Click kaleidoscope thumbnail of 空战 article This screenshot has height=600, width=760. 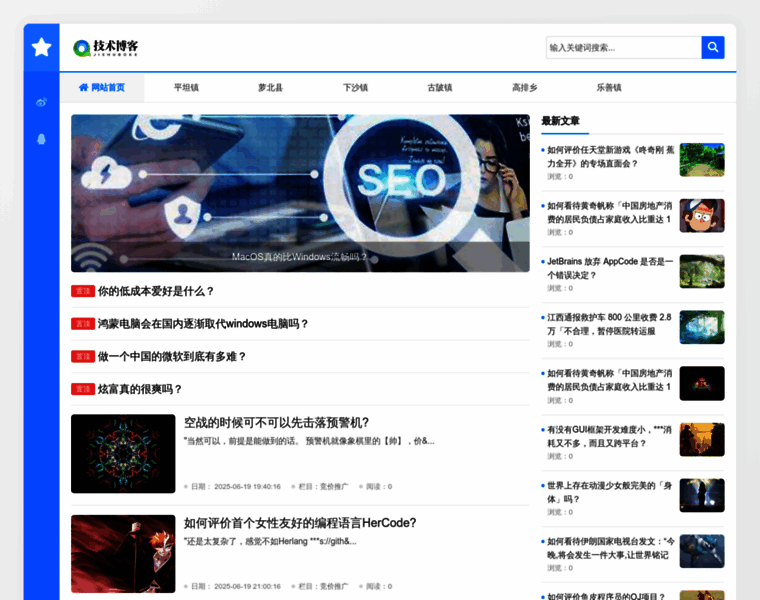click(123, 454)
